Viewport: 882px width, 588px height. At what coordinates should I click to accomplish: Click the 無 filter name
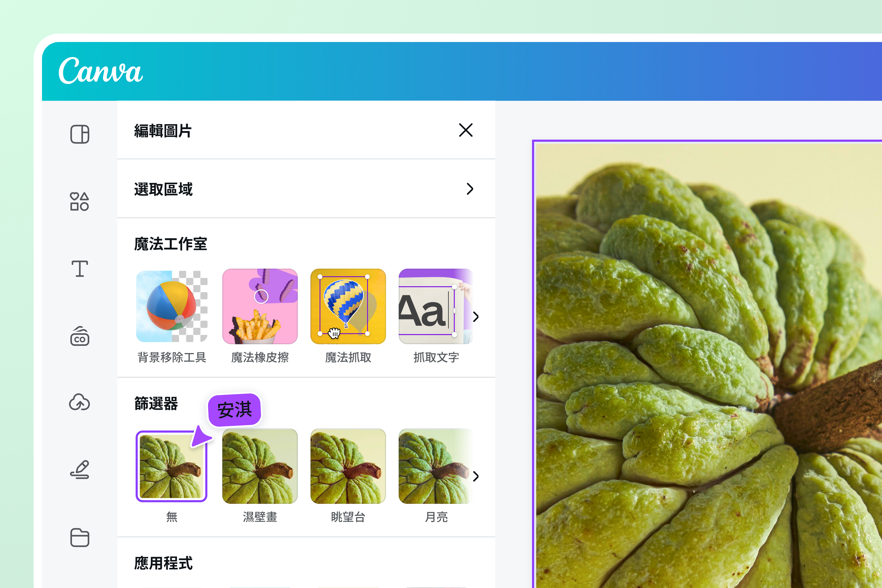click(172, 517)
